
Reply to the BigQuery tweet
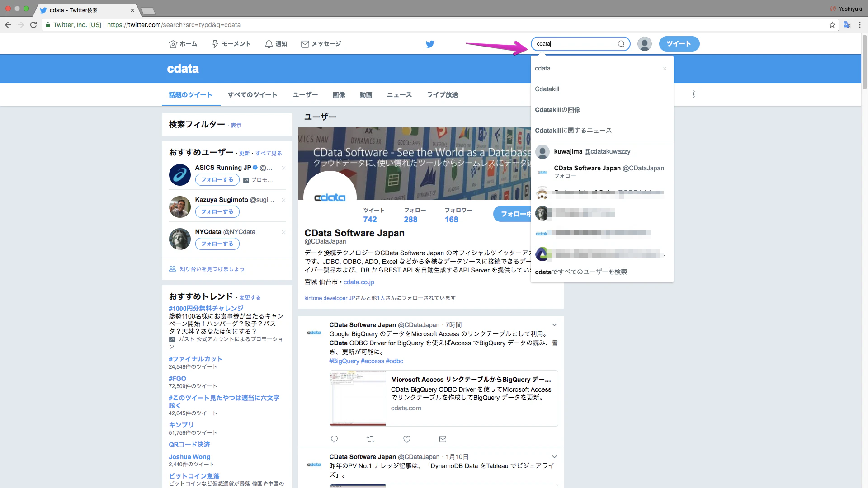click(x=335, y=439)
